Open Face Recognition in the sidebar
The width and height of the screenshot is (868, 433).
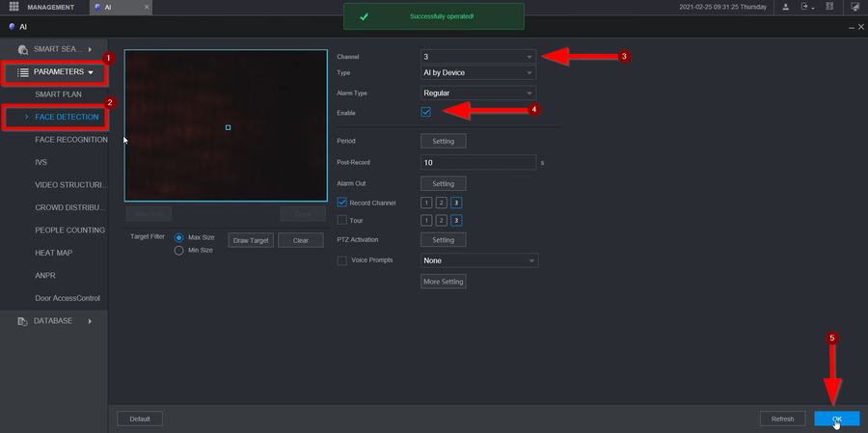click(x=70, y=140)
